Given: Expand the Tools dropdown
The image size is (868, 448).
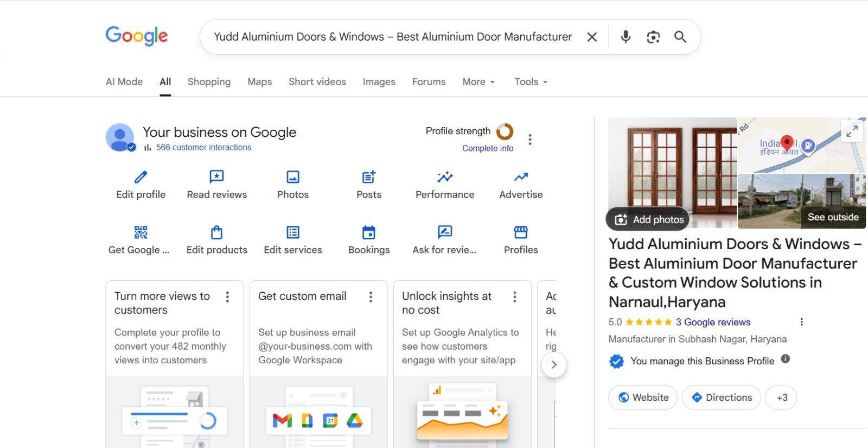Looking at the screenshot, I should tap(531, 81).
